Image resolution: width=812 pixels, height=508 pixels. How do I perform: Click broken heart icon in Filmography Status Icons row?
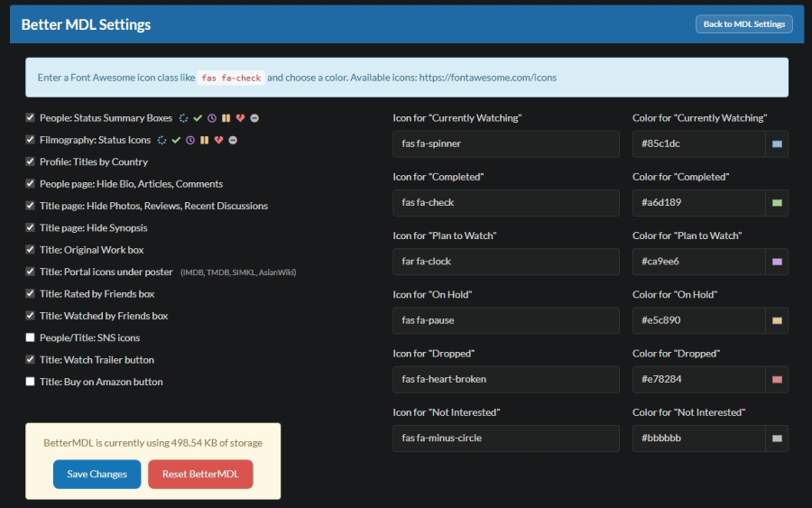218,141
